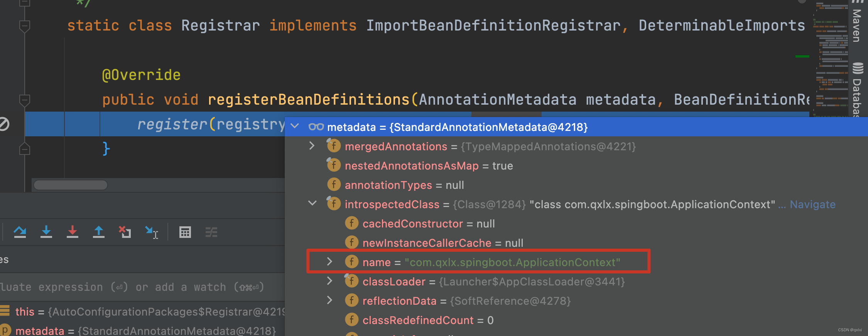Click the glasses watch icon beside metadata
Viewport: 868px width, 336px height.
coord(316,127)
